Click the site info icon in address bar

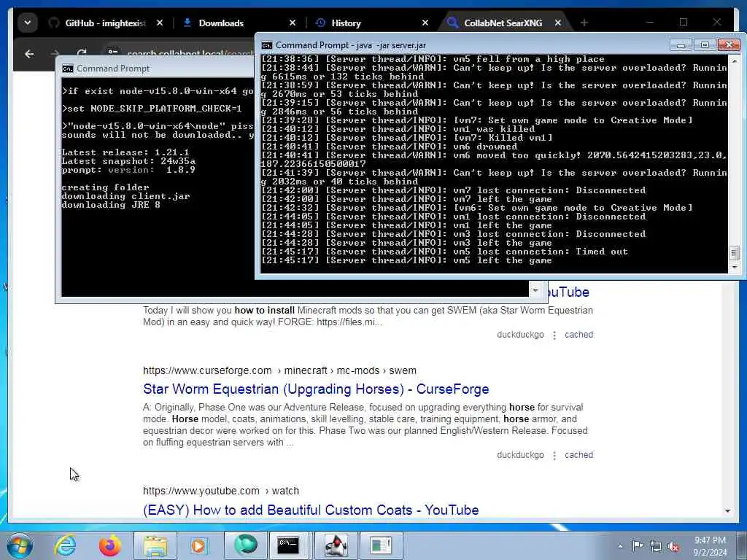113,52
